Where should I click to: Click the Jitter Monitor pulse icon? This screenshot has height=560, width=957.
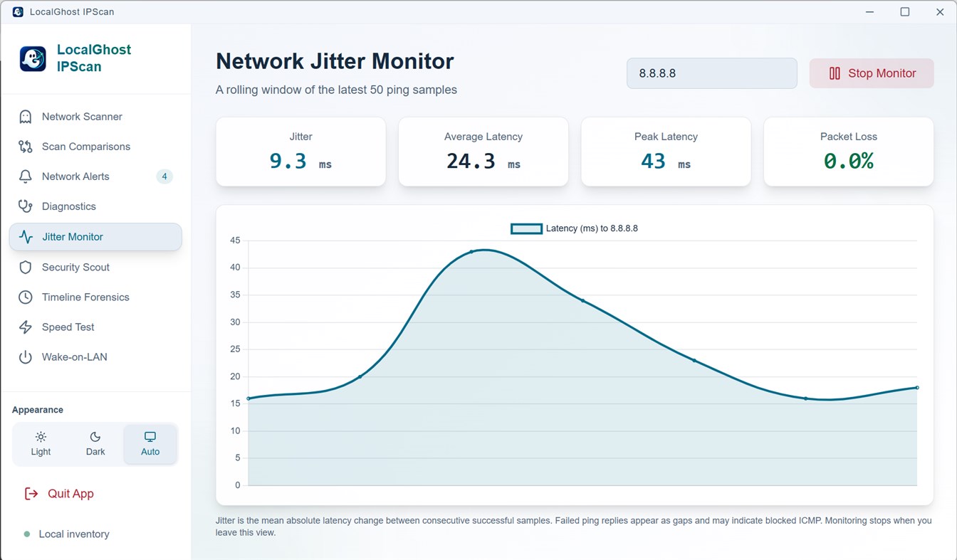[26, 237]
